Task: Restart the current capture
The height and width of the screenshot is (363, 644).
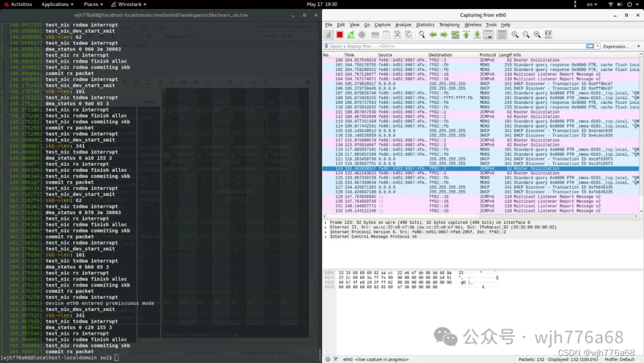Action: pos(351,35)
